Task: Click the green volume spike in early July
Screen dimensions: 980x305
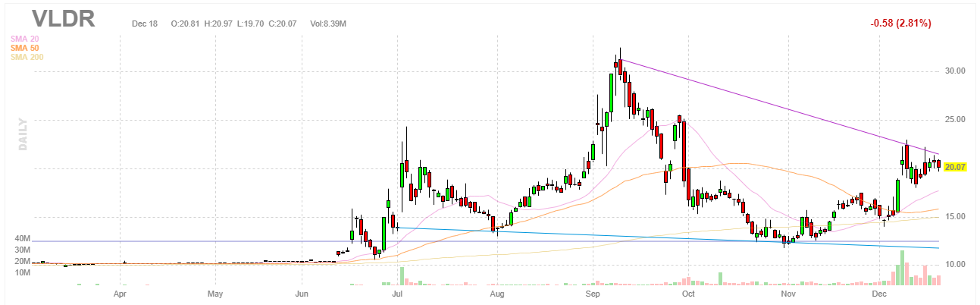Action: (x=402, y=276)
